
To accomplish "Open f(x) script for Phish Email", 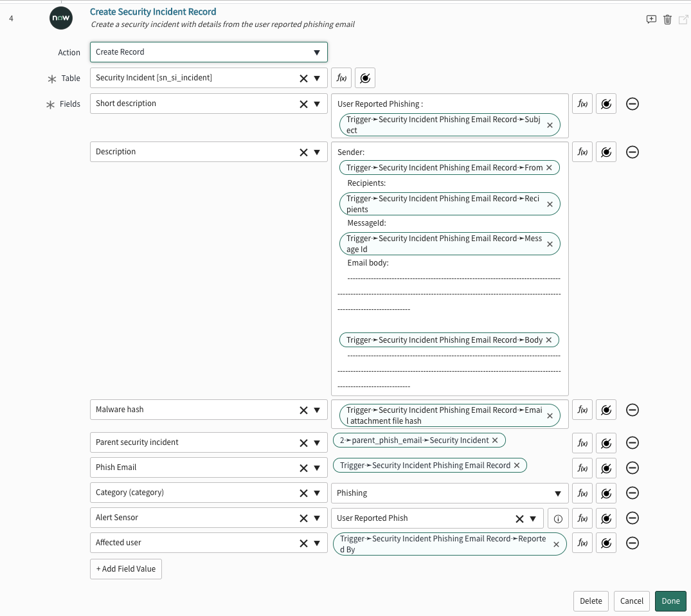I will (582, 468).
